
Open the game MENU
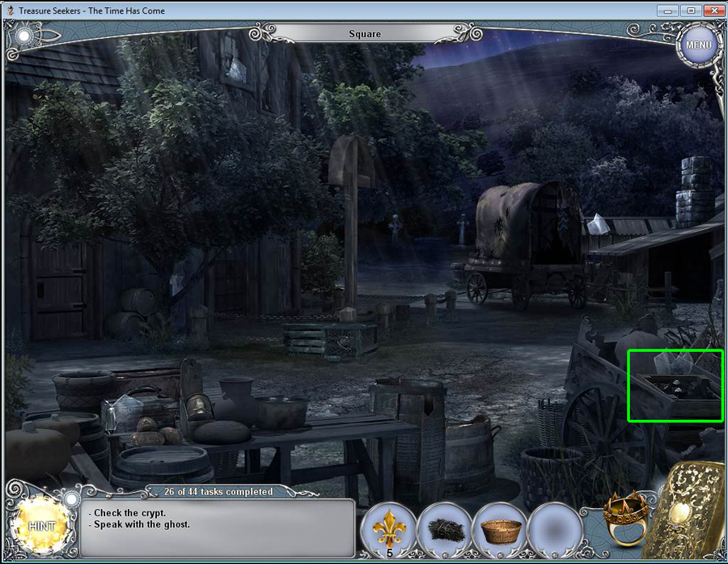698,45
